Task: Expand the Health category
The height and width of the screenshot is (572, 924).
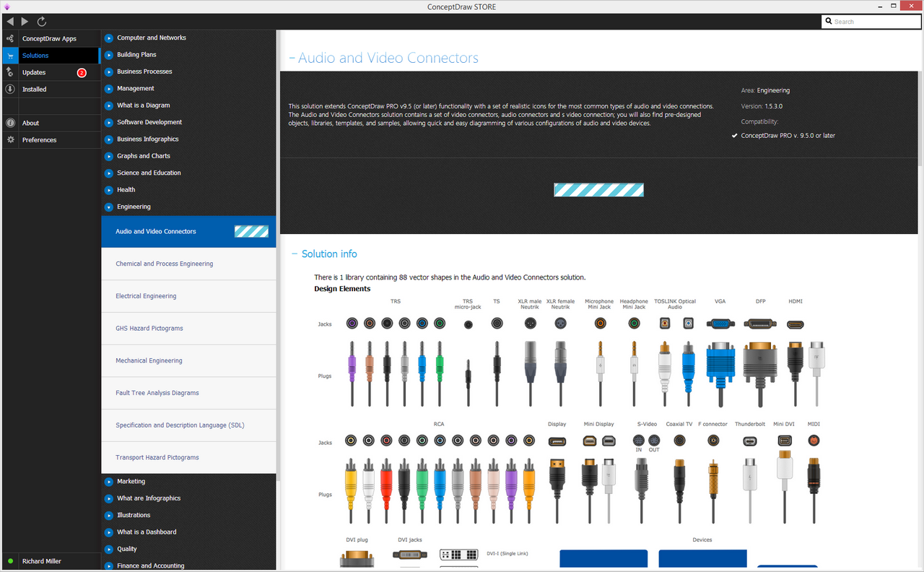Action: pyautogui.click(x=109, y=190)
